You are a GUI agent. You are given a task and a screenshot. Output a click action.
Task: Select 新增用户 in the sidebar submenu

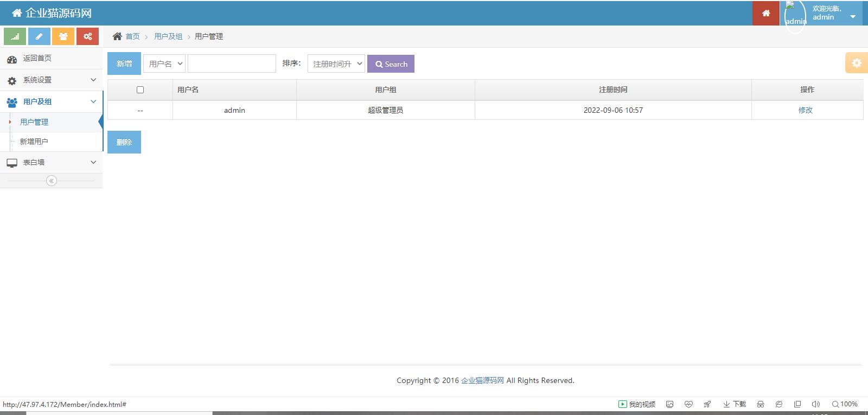click(x=34, y=142)
